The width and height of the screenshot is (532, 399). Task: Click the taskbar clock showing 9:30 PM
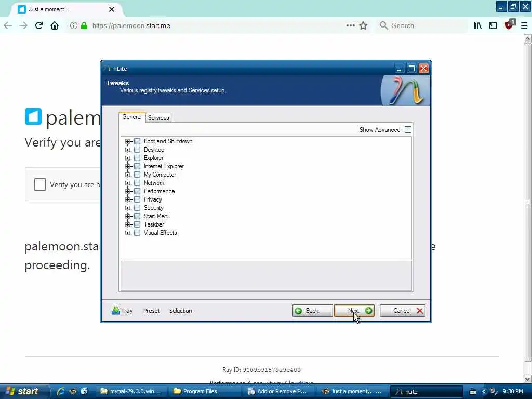click(513, 392)
